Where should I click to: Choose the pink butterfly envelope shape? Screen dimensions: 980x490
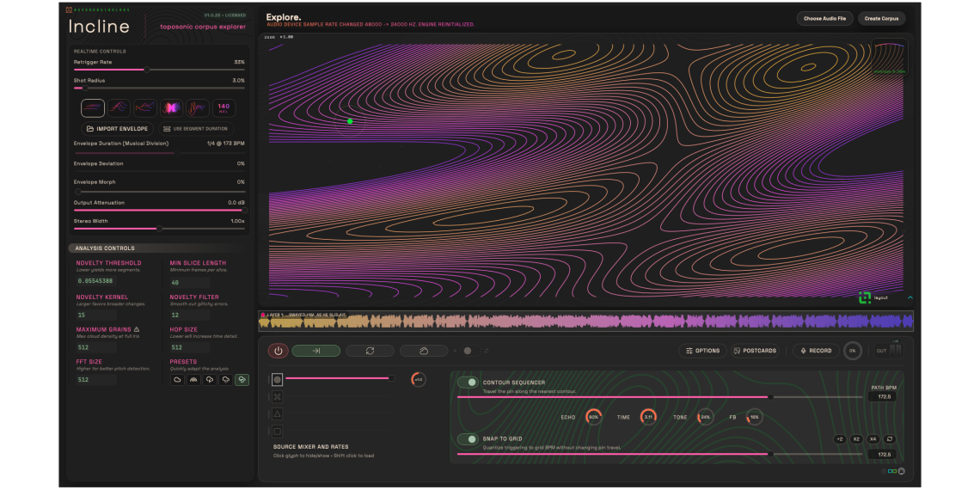pyautogui.click(x=171, y=107)
